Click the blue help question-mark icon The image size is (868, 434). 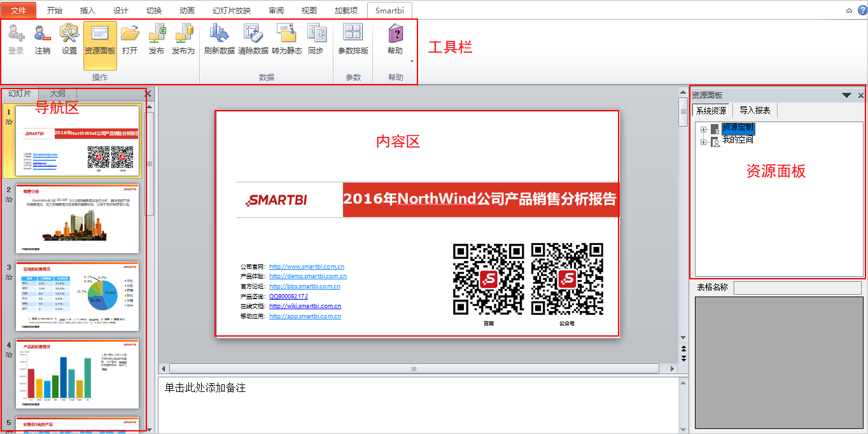(x=862, y=10)
